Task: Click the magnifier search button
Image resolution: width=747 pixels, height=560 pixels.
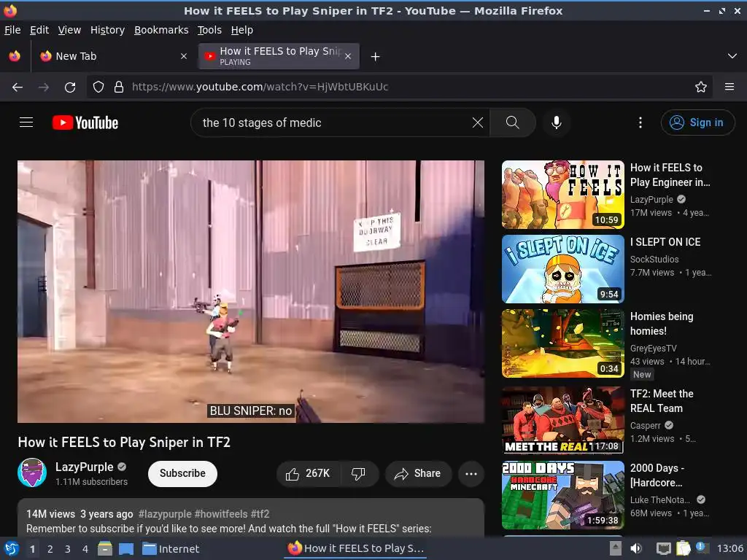Action: click(x=513, y=122)
